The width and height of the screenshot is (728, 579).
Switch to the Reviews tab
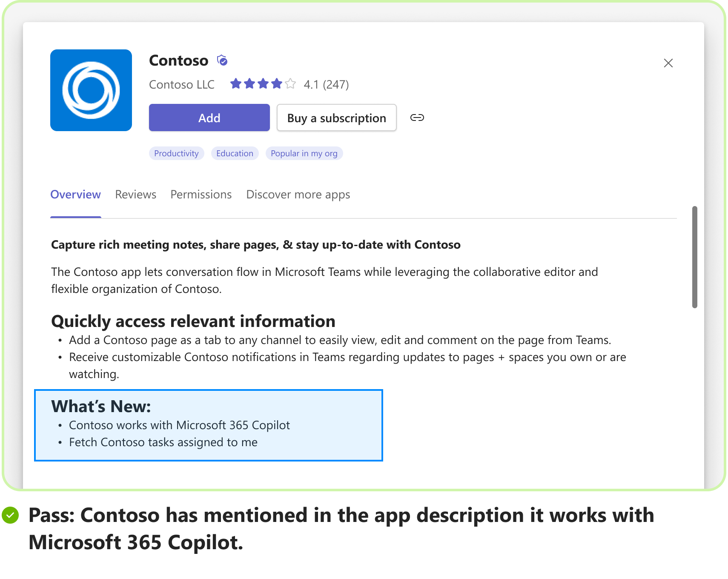(x=135, y=195)
